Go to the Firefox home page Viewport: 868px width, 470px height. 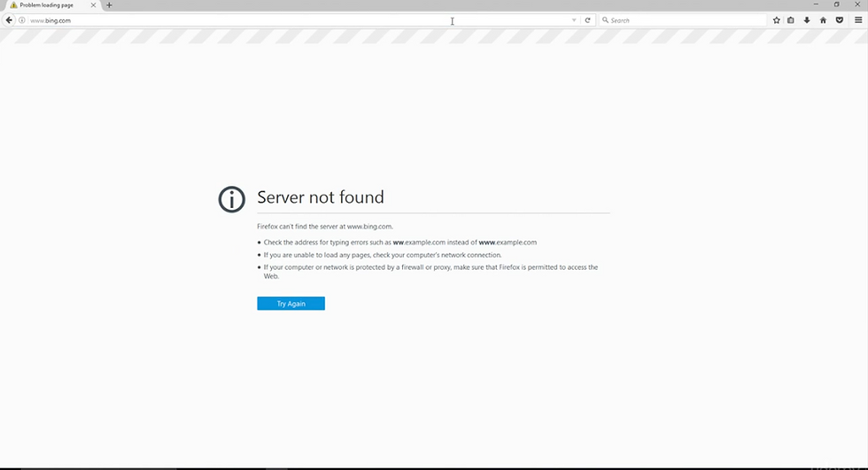tap(823, 20)
